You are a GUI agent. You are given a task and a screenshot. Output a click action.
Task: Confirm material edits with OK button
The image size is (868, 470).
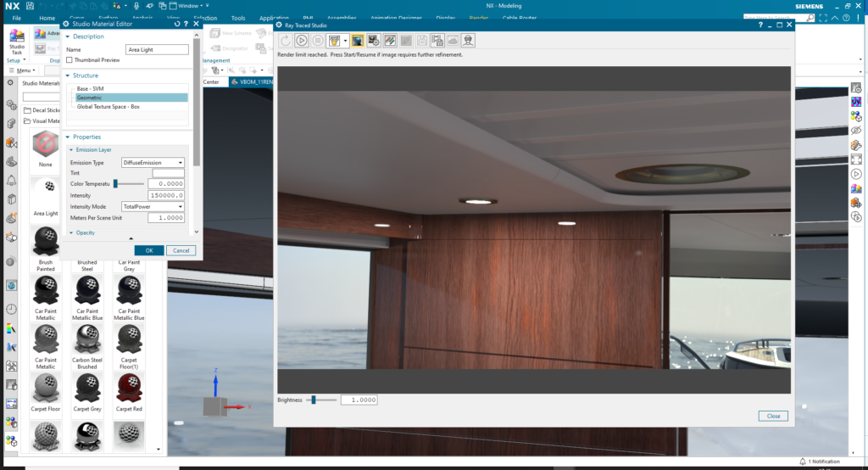tap(149, 250)
